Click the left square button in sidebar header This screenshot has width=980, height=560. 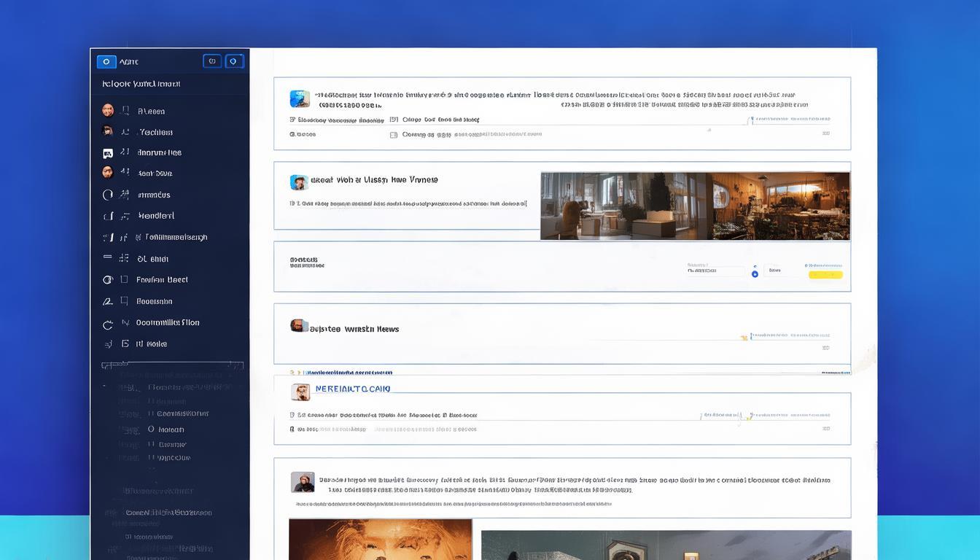(211, 61)
